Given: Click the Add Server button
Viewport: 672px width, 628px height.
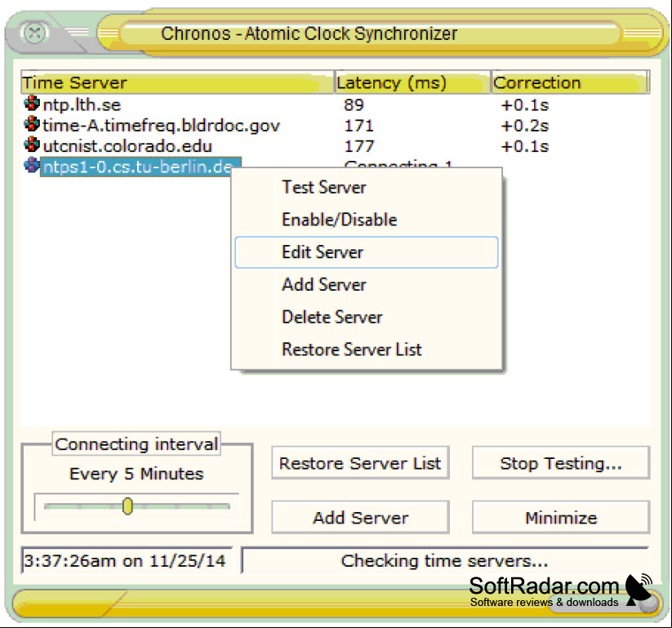Looking at the screenshot, I should pyautogui.click(x=360, y=518).
